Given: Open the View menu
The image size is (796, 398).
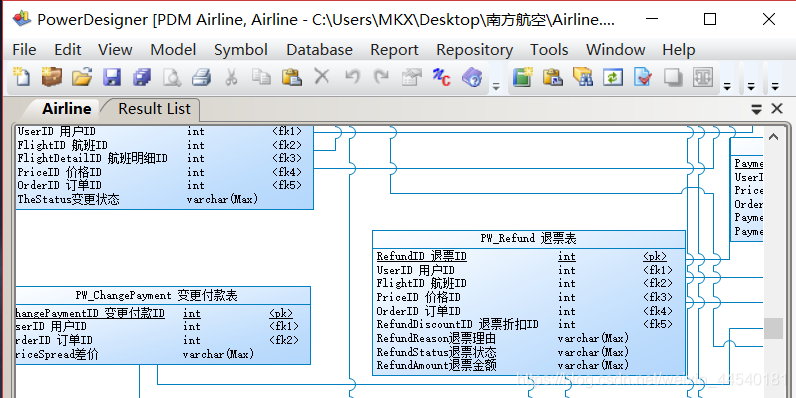Looking at the screenshot, I should pyautogui.click(x=115, y=50).
